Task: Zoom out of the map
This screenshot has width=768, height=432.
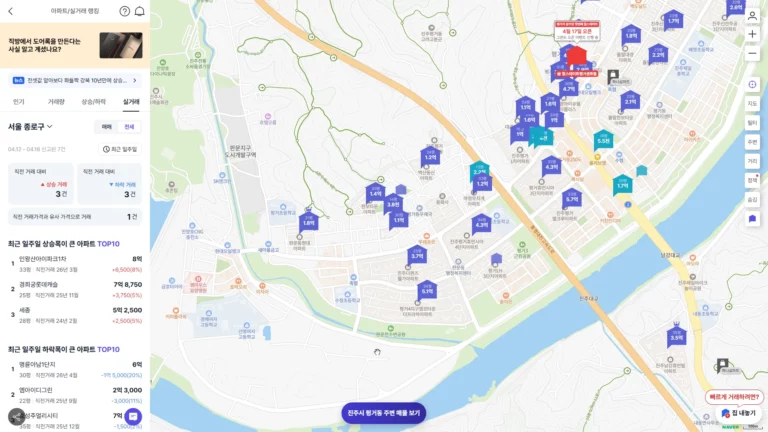Action: click(752, 54)
